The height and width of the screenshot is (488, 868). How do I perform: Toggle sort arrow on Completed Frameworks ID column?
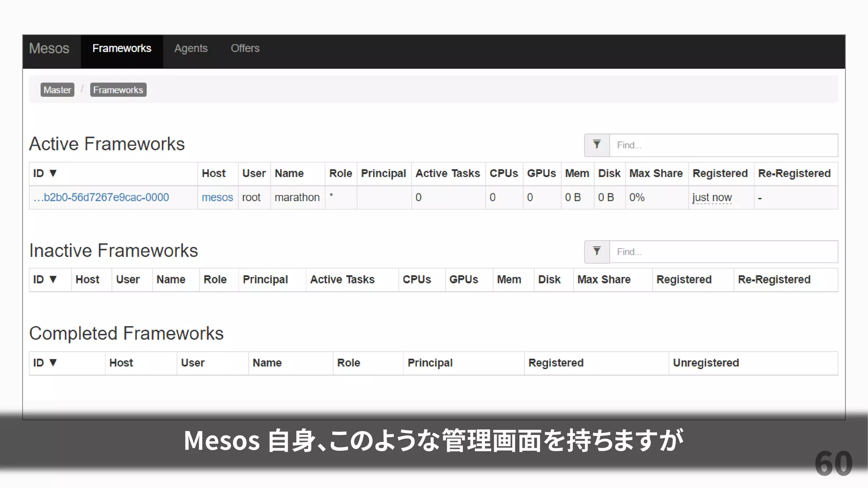53,363
